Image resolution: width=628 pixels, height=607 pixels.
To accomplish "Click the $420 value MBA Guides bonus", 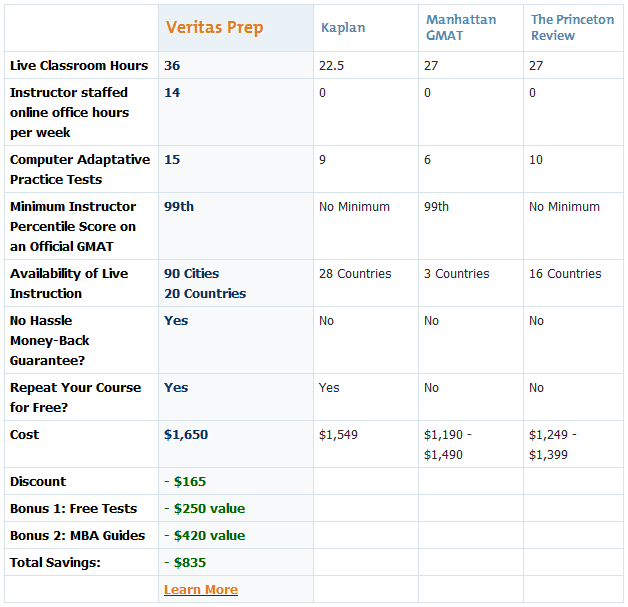I will coord(205,536).
